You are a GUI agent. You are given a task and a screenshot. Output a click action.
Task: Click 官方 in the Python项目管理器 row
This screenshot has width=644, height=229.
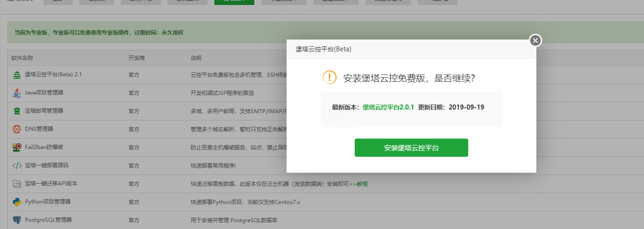(x=134, y=202)
